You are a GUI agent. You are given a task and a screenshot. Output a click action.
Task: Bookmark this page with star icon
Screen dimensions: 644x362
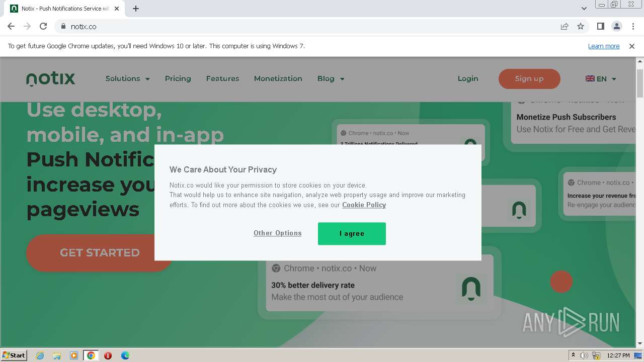581,26
